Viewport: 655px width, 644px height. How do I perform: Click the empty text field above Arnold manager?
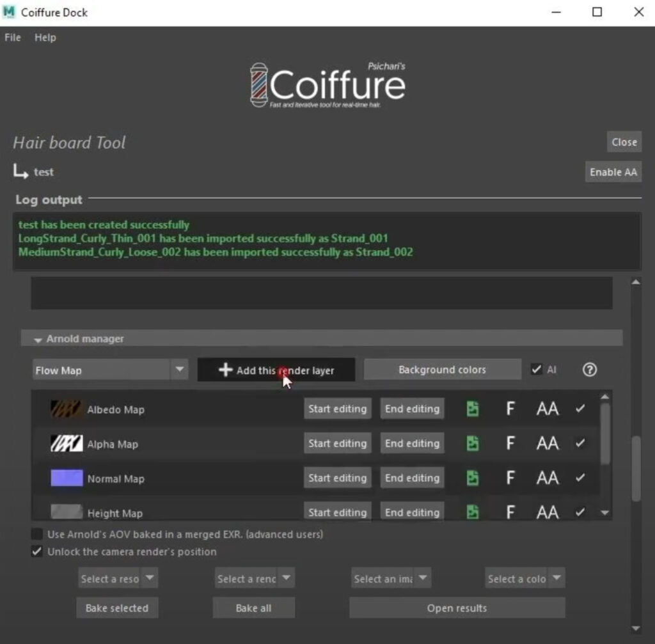click(322, 293)
